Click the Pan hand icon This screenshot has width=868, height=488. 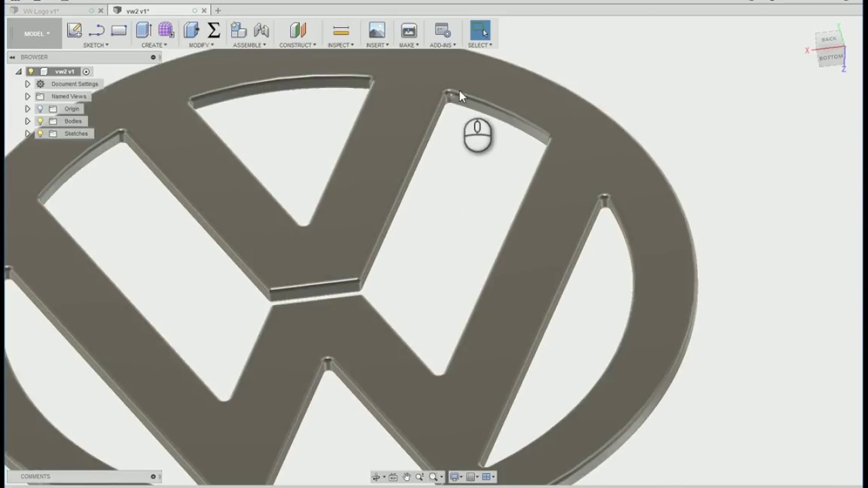coord(406,477)
